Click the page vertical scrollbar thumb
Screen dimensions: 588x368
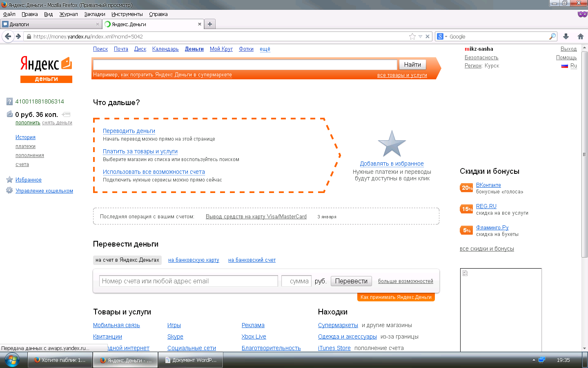coord(584,154)
